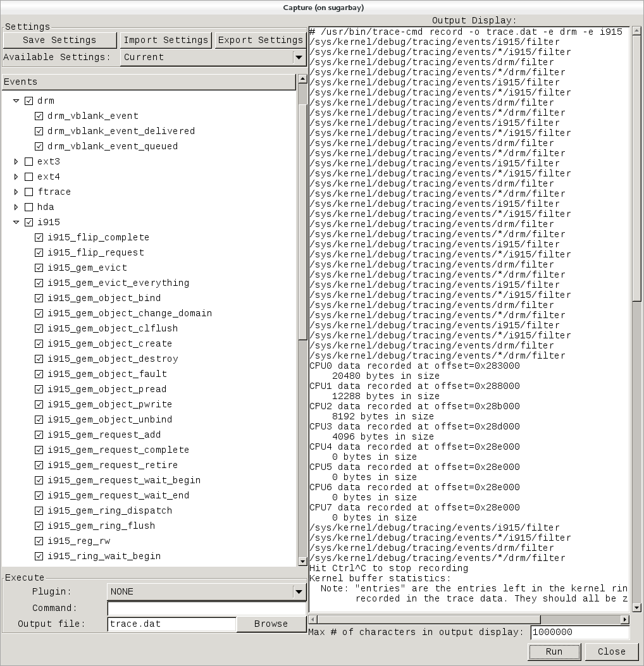
Task: Click Export Settings
Action: pyautogui.click(x=259, y=40)
